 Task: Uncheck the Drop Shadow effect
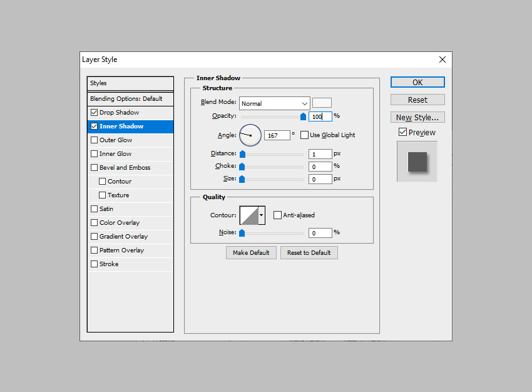[95, 113]
